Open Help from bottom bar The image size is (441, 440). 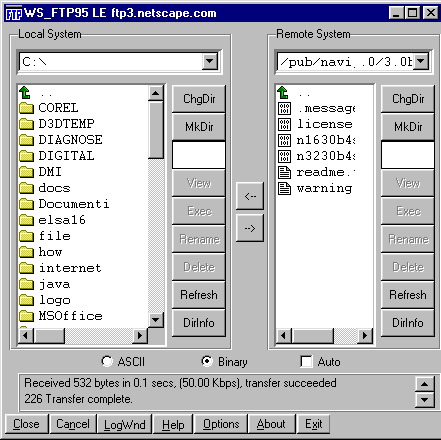173,424
